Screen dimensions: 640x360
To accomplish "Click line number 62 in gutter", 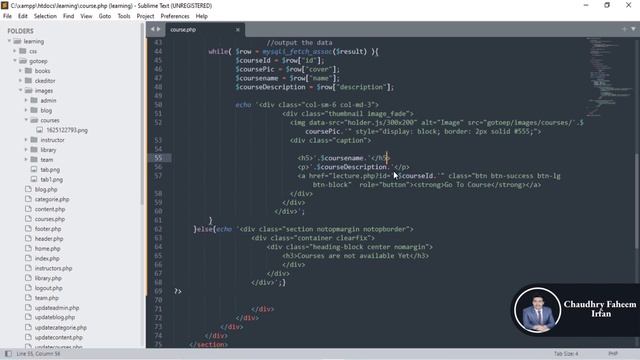I will [158, 229].
